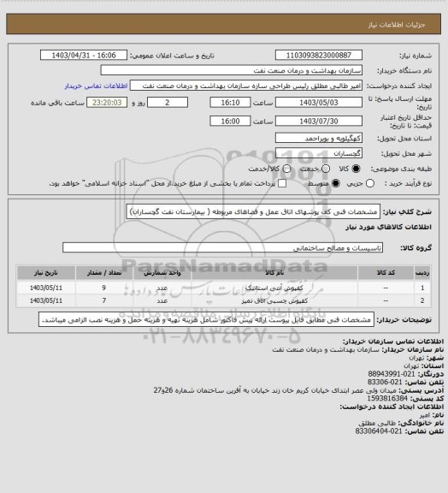Click the first row date 1403/05/11
Viewport: 448px width, 493px height.
(46, 288)
